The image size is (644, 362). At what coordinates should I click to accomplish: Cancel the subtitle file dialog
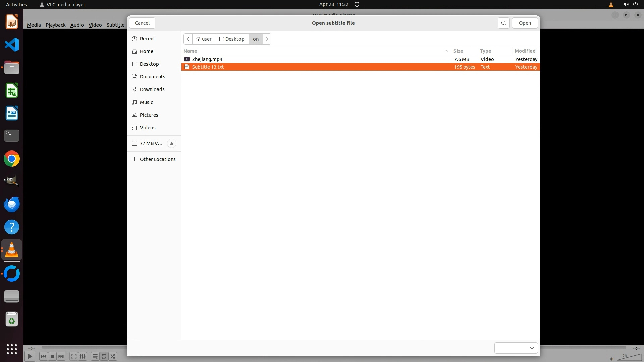(142, 23)
